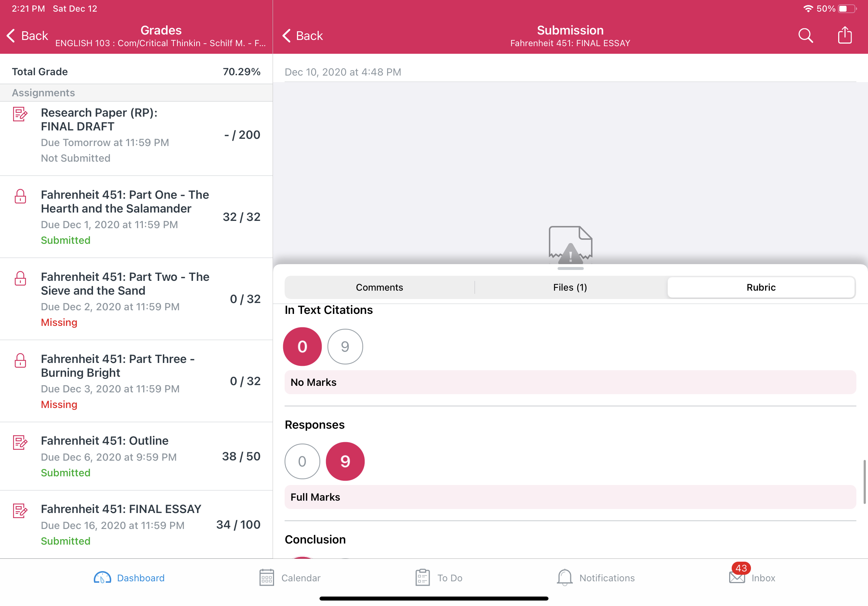Select the Rubric tab
The width and height of the screenshot is (868, 606).
tap(761, 287)
